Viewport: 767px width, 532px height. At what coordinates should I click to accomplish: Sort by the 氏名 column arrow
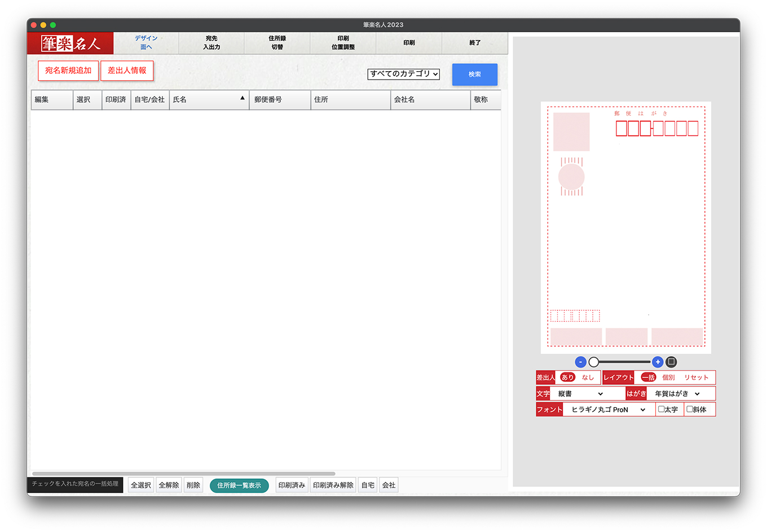coord(243,98)
